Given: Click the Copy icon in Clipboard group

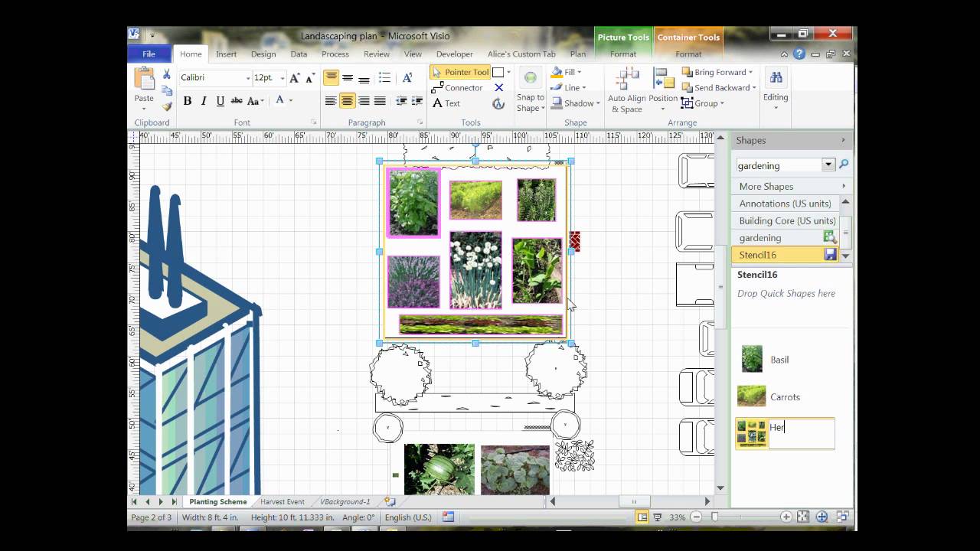Looking at the screenshot, I should pos(166,90).
